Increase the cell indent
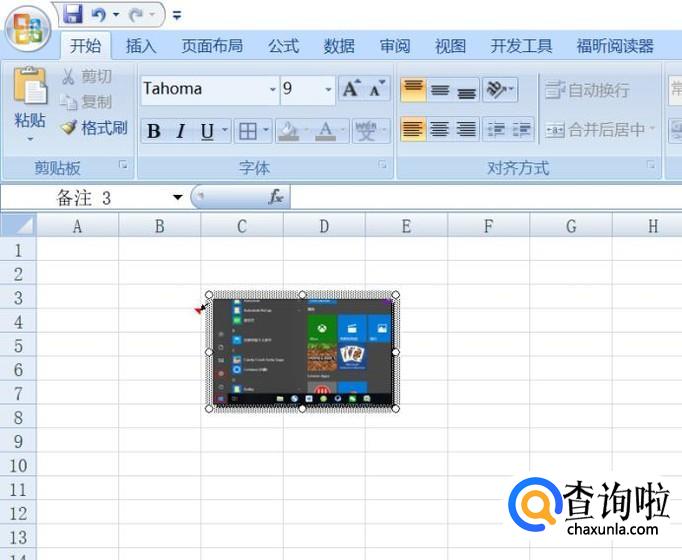 522,129
